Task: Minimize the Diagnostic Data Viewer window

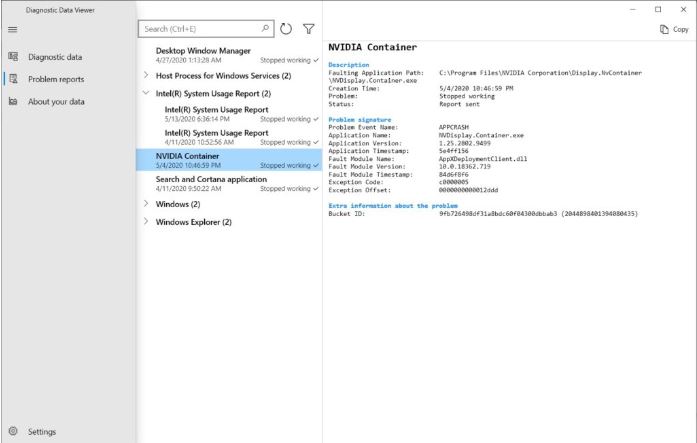Action: [633, 9]
